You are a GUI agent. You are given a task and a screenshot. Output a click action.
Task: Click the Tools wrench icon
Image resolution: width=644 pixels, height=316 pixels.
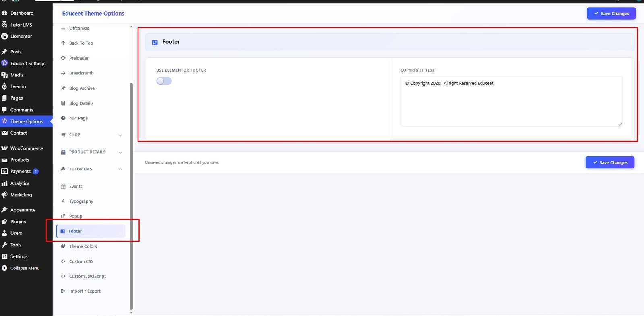4,245
